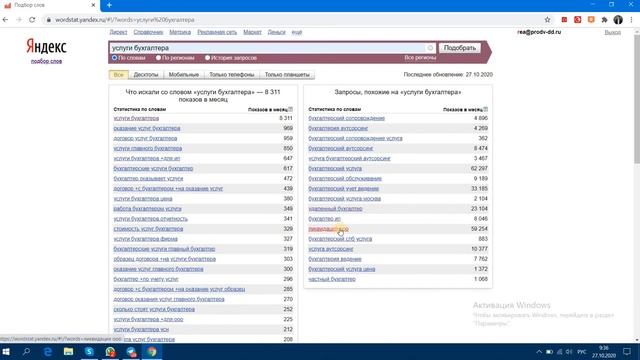Open the 'ещё' services menu
This screenshot has width=640, height=360.
pos(297,32)
